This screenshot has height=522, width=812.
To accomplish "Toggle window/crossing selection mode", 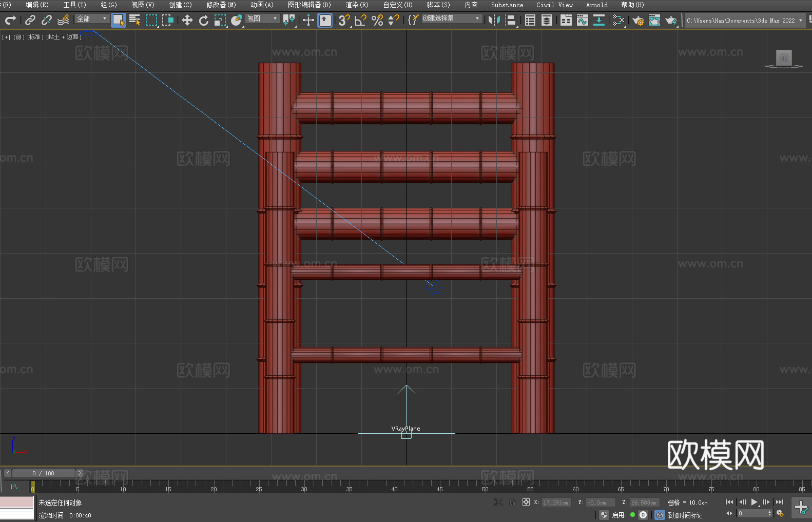I will click(x=168, y=20).
